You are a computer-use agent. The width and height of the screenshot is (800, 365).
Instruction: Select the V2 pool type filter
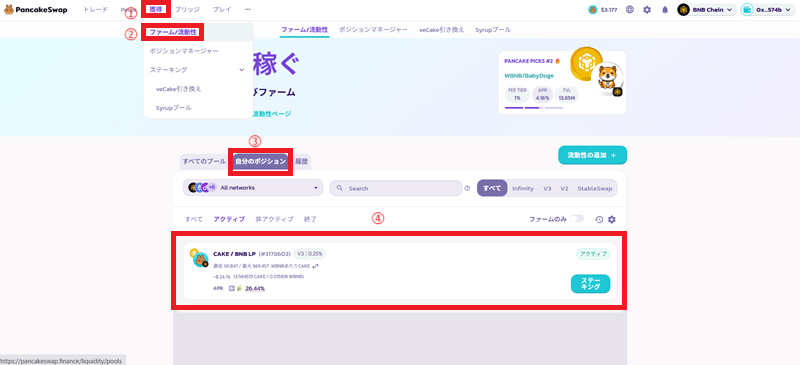564,188
